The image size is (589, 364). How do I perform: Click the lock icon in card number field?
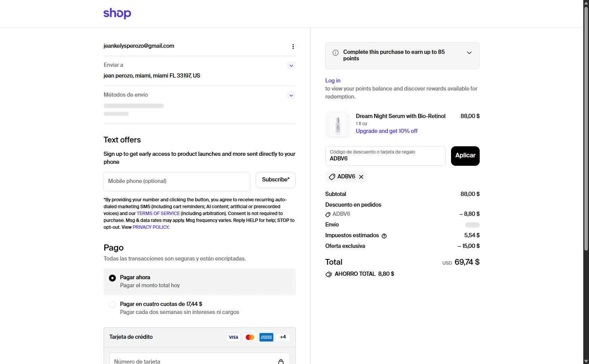pos(281,361)
